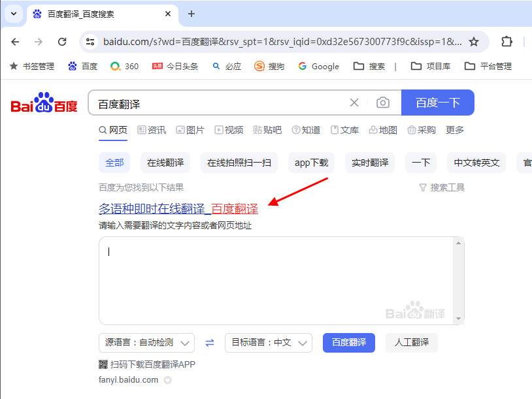532x399 pixels.
Task: Click 扫码下载百度翻译APP QR link
Action: (x=147, y=364)
